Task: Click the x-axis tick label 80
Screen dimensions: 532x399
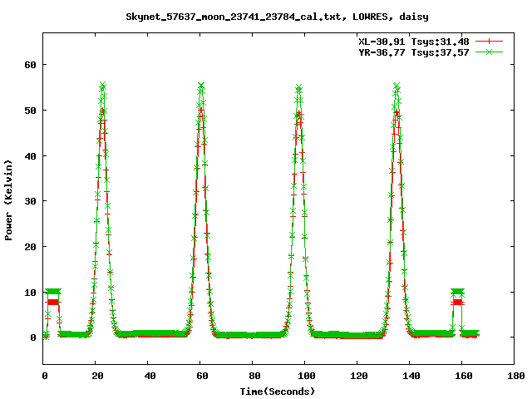Action: (254, 376)
